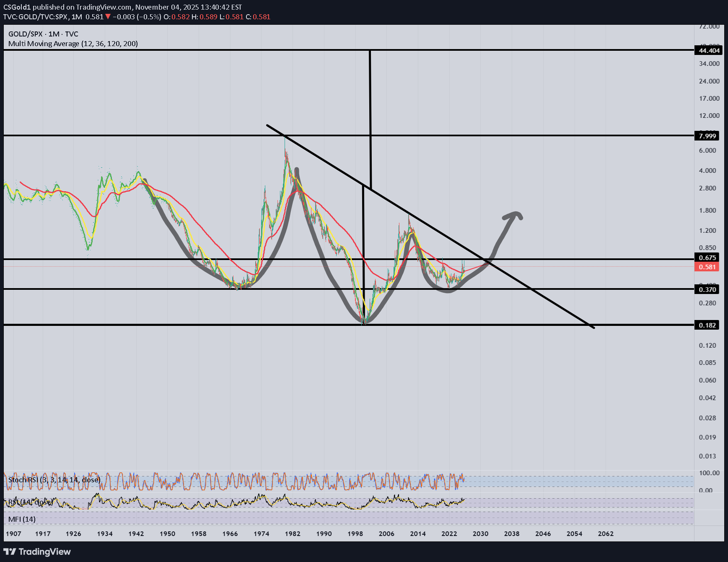The image size is (728, 562).
Task: Click the 100.00 value on Stoch RSI scale
Action: (709, 473)
